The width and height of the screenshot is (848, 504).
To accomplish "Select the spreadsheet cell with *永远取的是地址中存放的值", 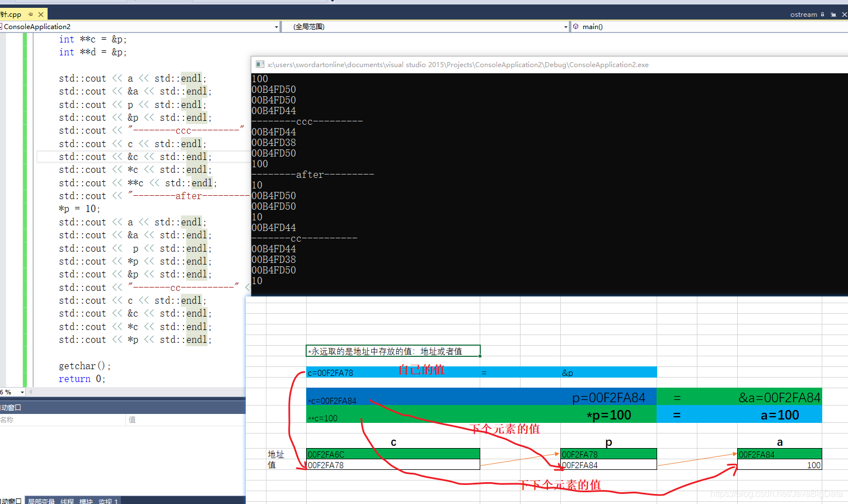I will 393,351.
